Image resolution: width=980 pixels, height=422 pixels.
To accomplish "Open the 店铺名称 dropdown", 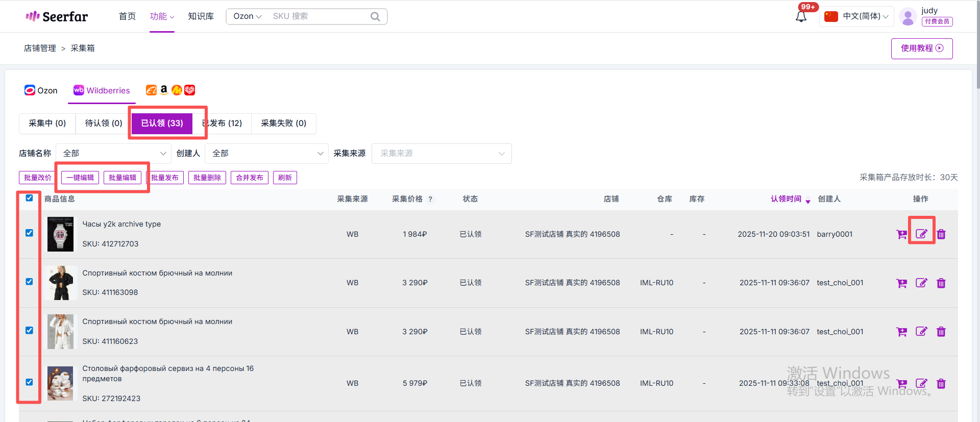I will (x=113, y=154).
